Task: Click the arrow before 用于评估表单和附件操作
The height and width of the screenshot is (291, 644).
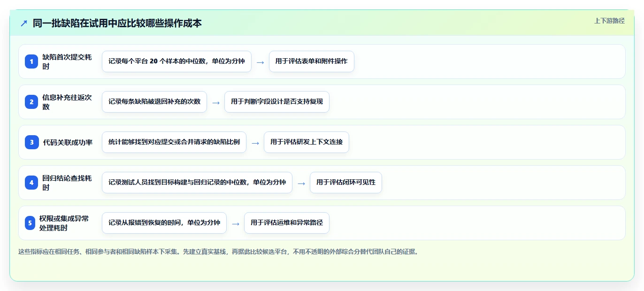Action: [260, 62]
